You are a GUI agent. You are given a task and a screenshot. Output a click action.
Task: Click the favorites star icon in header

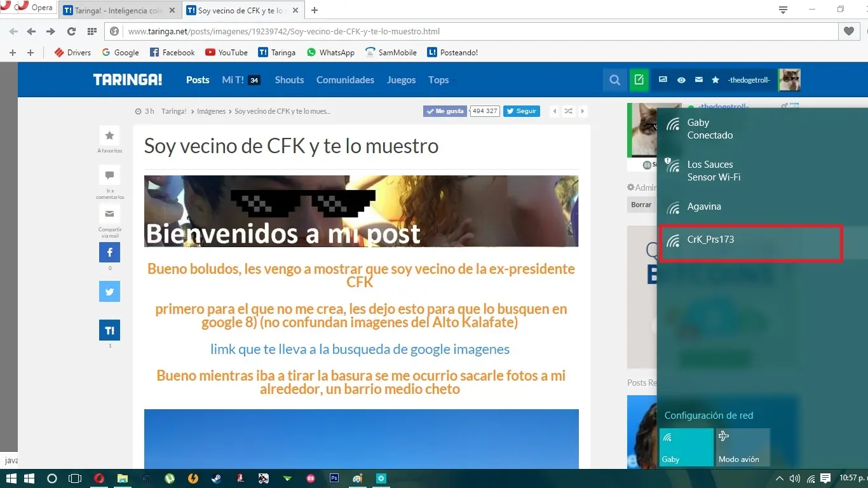coord(715,80)
